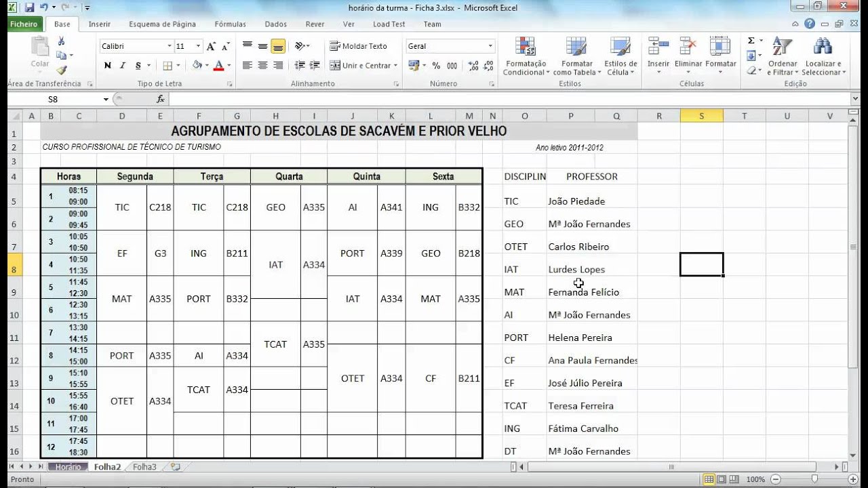Switch to Page Layout view in status bar
Viewport: 868px width, 488px height.
pyautogui.click(x=721, y=479)
